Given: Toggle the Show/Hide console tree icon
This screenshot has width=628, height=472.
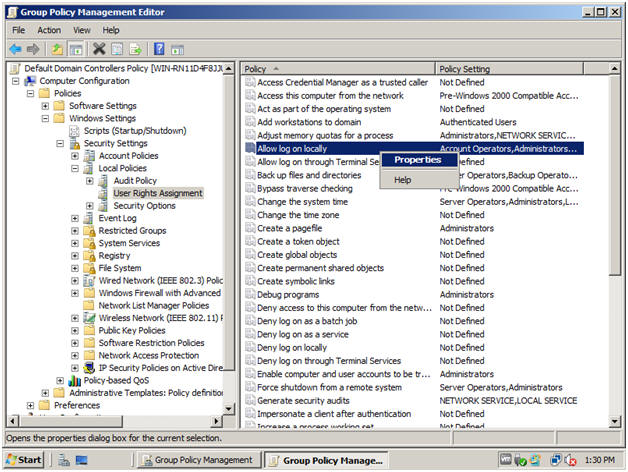Looking at the screenshot, I should tap(76, 49).
